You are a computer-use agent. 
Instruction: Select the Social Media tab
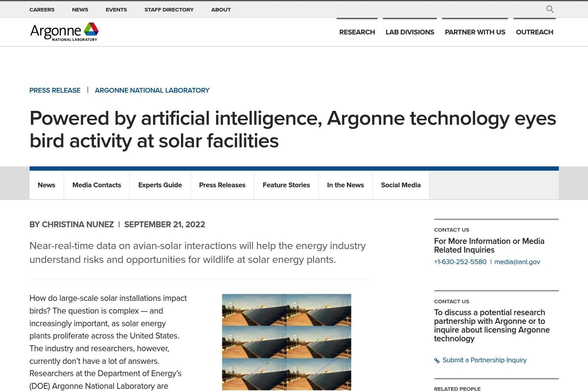(401, 185)
